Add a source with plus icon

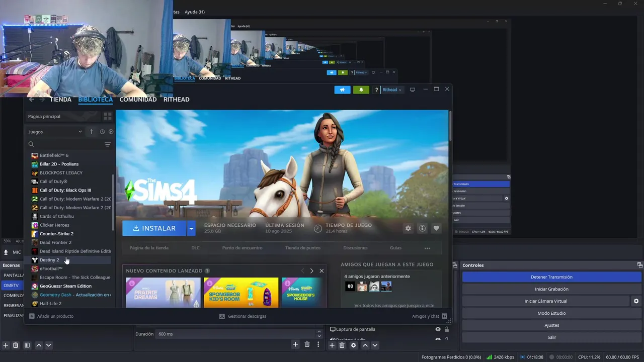(332, 345)
